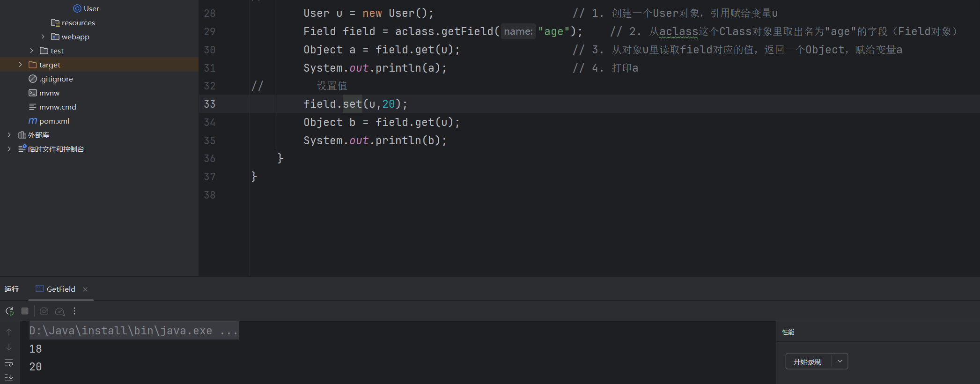Click the GetField tab file icon
The height and width of the screenshot is (384, 980).
[40, 289]
